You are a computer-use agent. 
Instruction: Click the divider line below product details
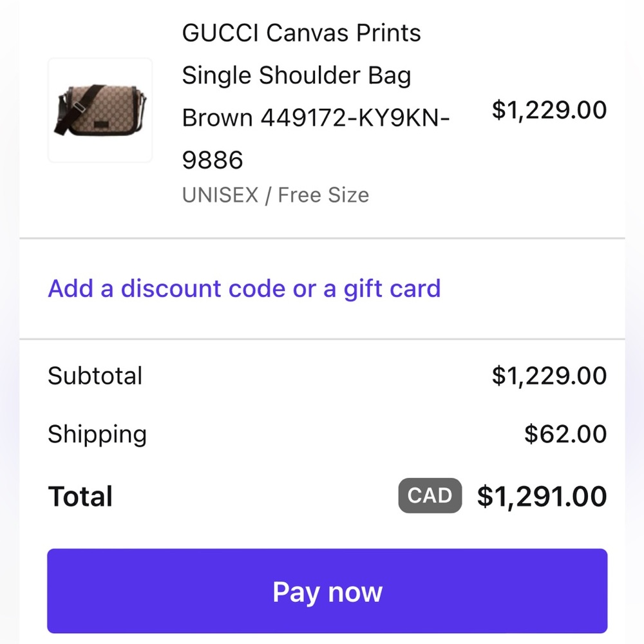point(322,238)
